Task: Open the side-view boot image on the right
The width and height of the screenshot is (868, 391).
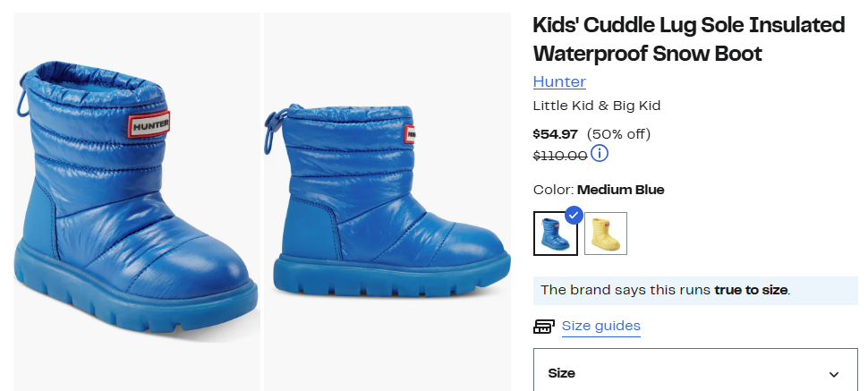Action: pos(387,201)
